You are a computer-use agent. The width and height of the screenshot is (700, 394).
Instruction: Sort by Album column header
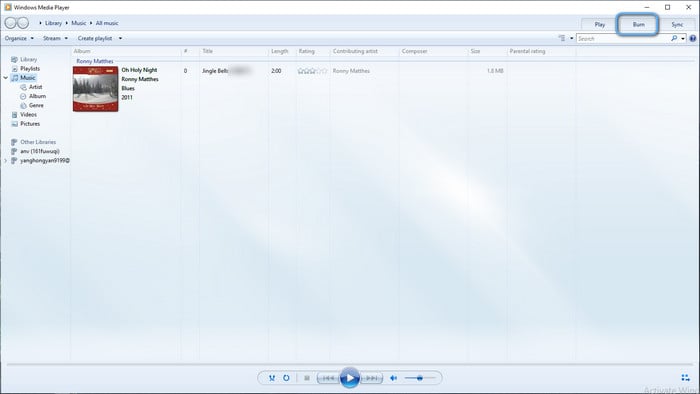pyautogui.click(x=82, y=51)
